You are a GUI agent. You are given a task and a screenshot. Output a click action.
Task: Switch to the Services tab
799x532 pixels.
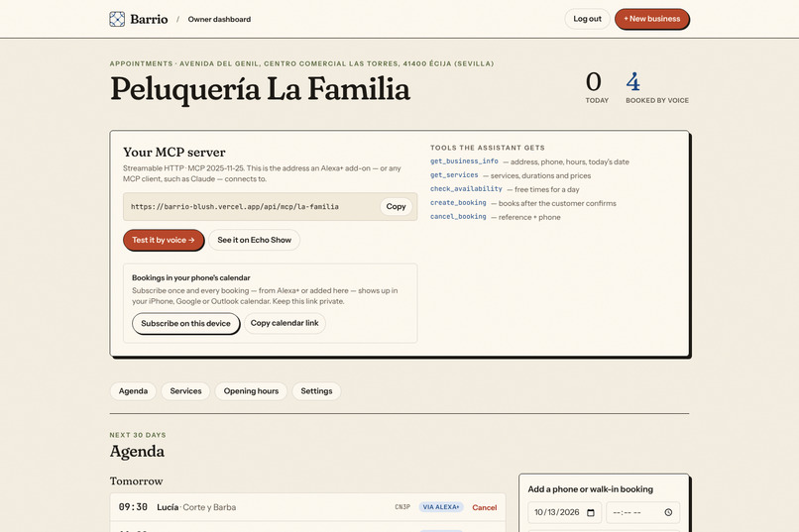tap(185, 391)
